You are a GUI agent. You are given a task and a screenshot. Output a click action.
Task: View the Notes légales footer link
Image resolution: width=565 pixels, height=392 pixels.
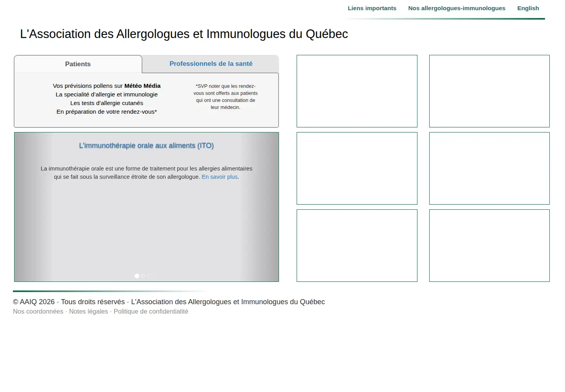(88, 312)
